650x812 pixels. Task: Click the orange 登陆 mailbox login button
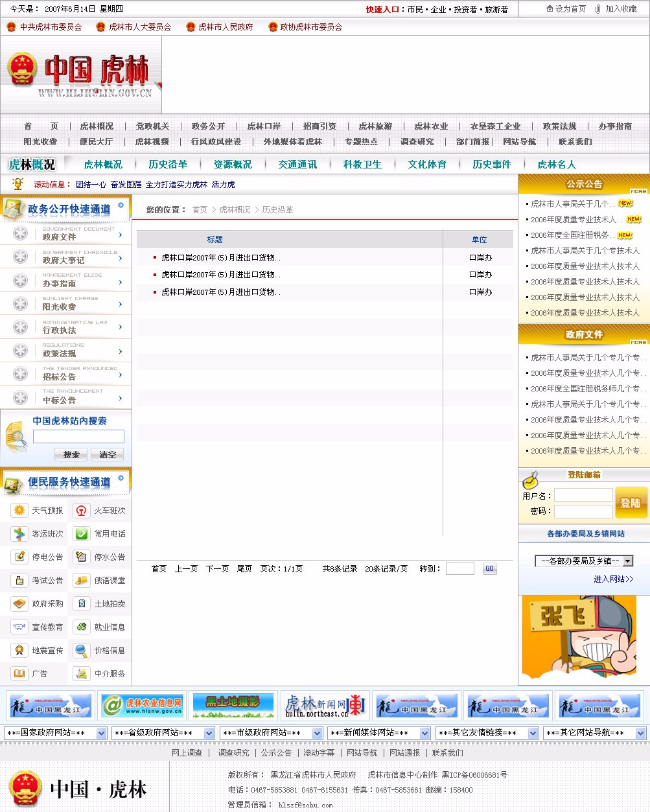point(631,503)
